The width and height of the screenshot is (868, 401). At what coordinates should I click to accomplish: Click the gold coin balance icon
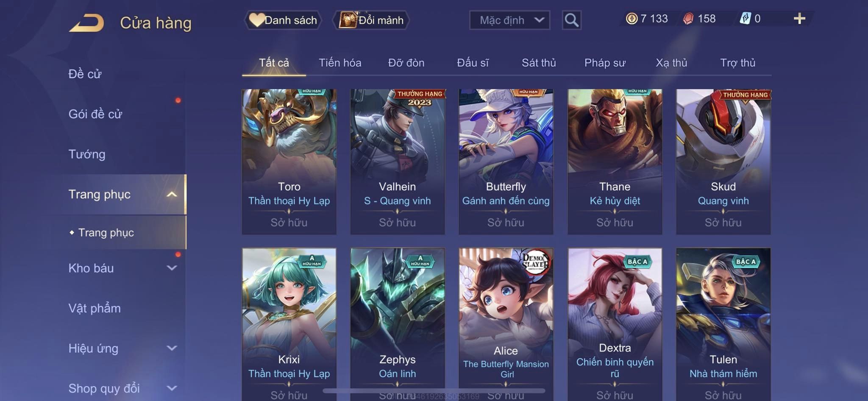click(632, 19)
